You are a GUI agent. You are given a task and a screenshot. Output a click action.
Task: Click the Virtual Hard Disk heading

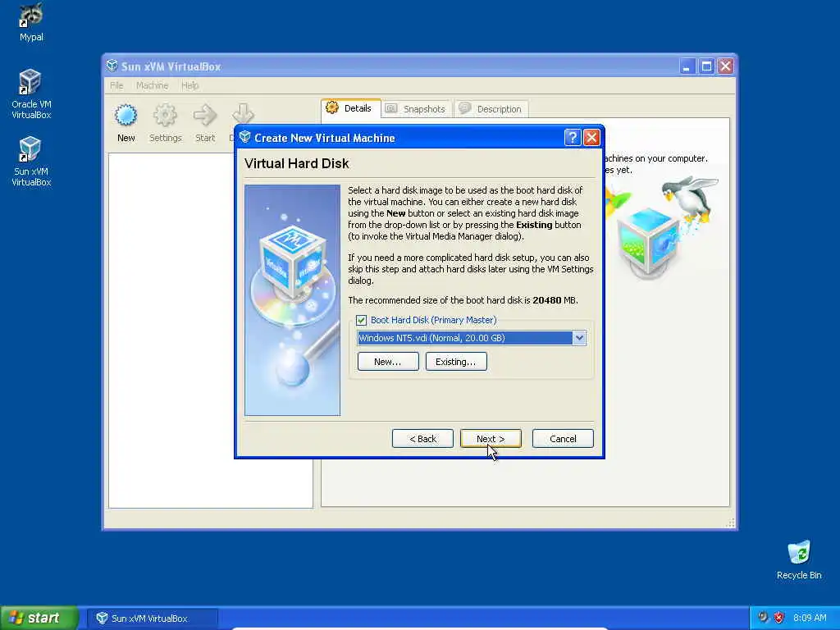click(x=296, y=163)
